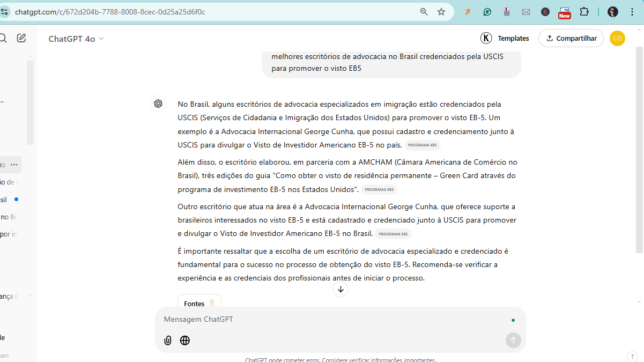644x362 pixels.
Task: Click paragraph starting "Outro escritório que atua"
Action: (x=347, y=220)
